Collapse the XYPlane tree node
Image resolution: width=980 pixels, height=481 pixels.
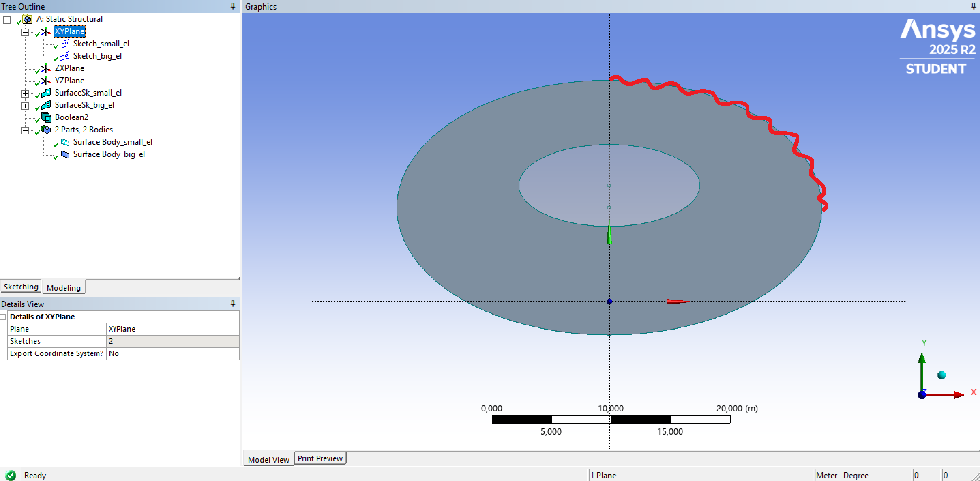pyautogui.click(x=25, y=32)
